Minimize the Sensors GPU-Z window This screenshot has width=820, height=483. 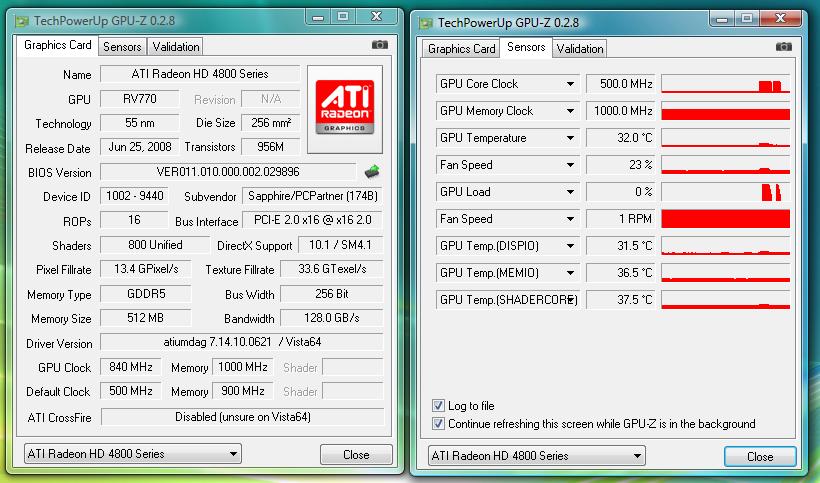click(722, 19)
